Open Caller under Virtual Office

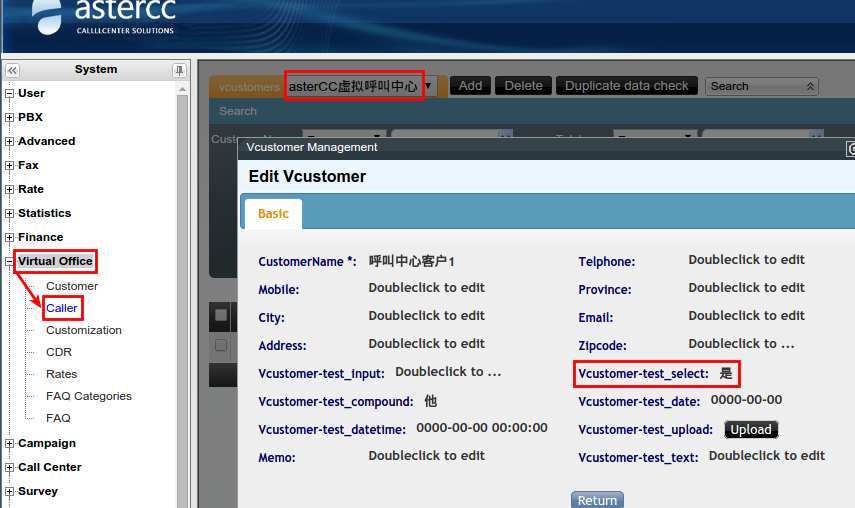pos(62,308)
